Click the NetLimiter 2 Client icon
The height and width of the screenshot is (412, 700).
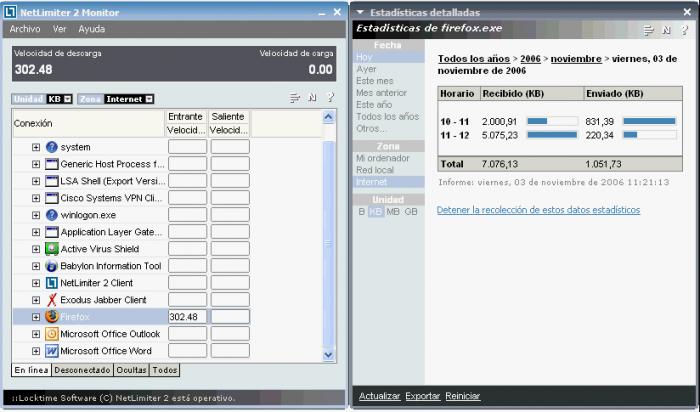tap(52, 283)
